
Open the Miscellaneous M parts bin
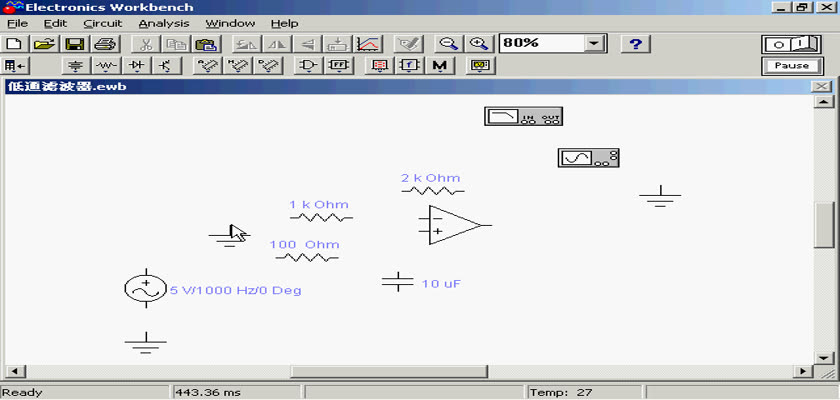(x=439, y=66)
